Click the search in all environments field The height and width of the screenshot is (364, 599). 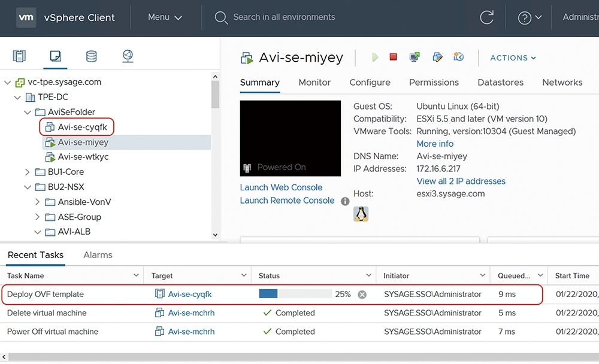click(x=284, y=17)
